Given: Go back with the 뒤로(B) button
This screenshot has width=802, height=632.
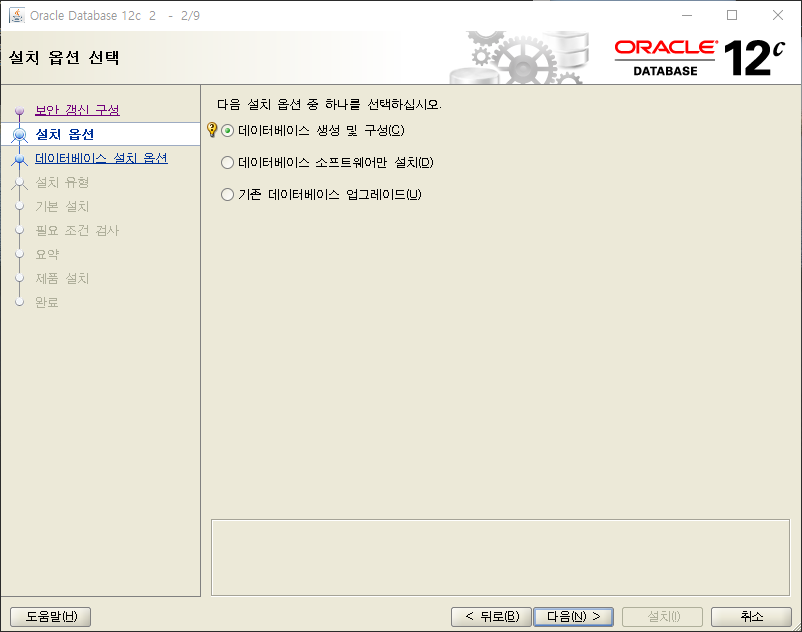Looking at the screenshot, I should [492, 617].
